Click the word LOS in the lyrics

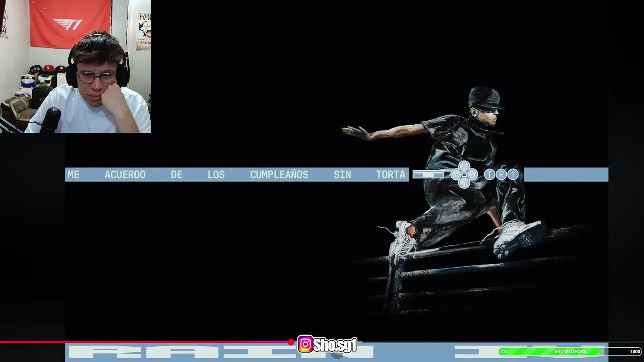[x=216, y=175]
